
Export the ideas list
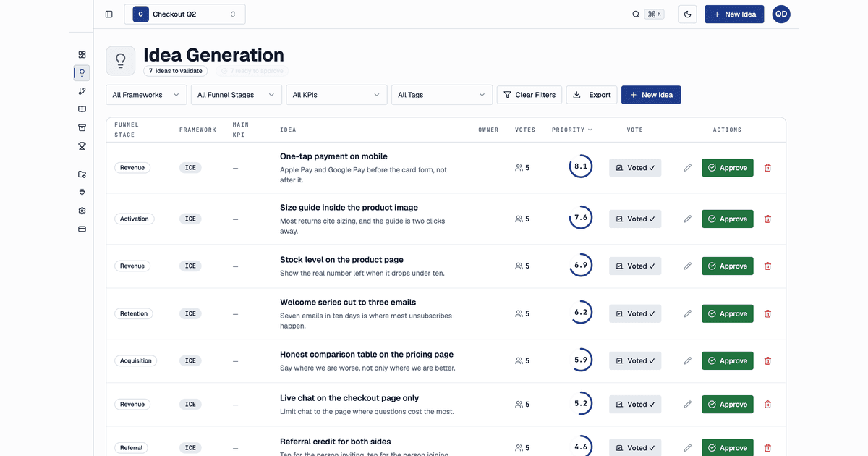tap(592, 95)
